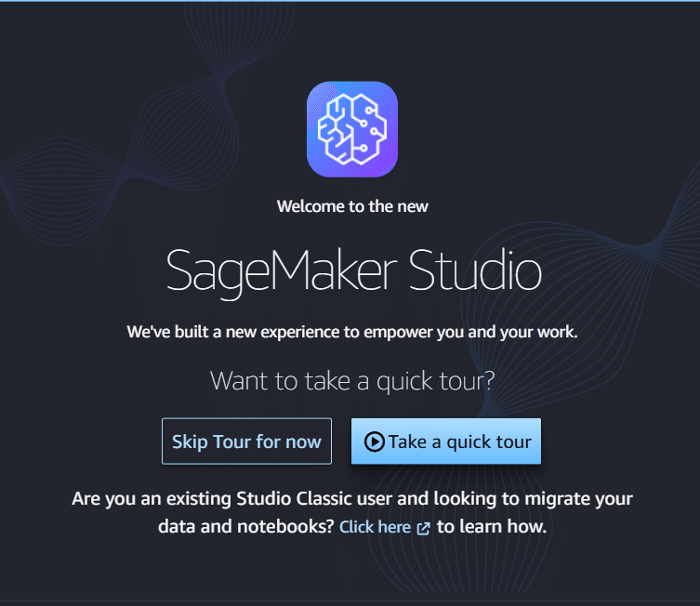
Task: Click the 'Are you an existing Studio Classic user' line
Action: pos(352,498)
